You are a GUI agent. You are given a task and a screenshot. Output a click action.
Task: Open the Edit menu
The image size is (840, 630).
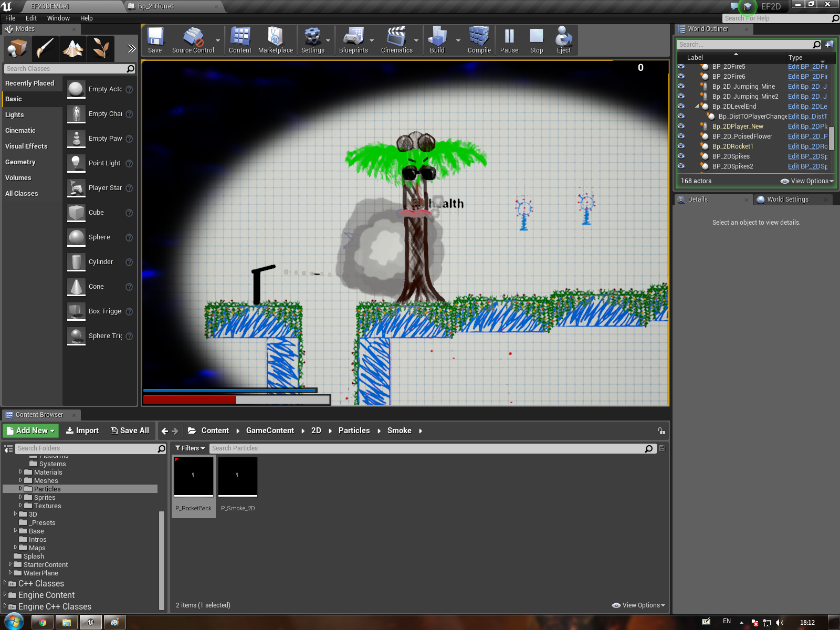pos(31,18)
